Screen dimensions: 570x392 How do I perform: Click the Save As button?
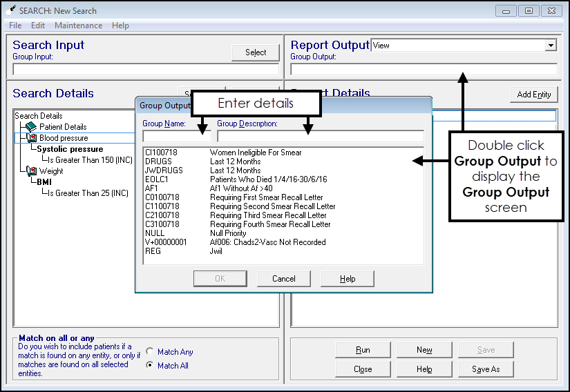(486, 369)
